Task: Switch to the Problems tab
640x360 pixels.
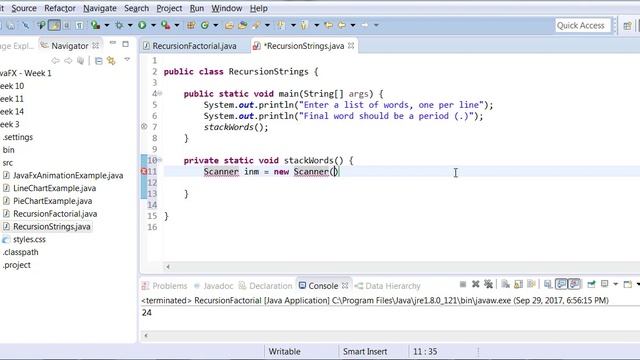Action: click(164, 286)
